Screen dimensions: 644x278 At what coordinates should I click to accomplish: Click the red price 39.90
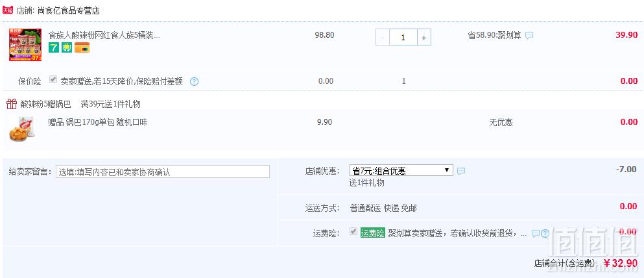tap(626, 35)
